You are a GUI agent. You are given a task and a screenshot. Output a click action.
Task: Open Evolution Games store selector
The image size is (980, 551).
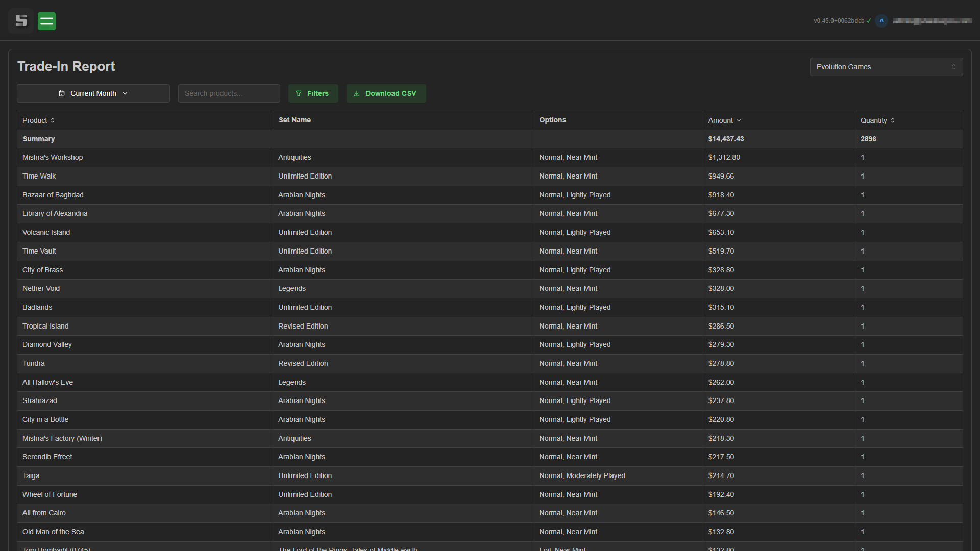(886, 67)
